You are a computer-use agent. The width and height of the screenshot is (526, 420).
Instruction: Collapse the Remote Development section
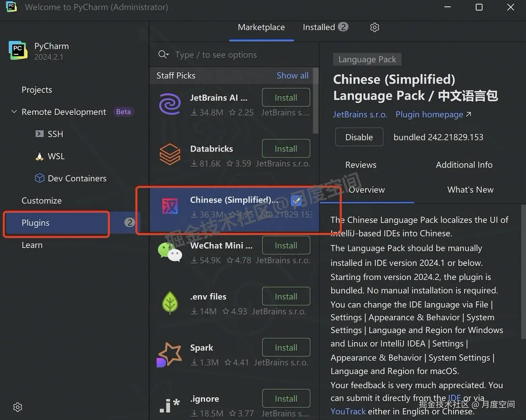coord(14,111)
